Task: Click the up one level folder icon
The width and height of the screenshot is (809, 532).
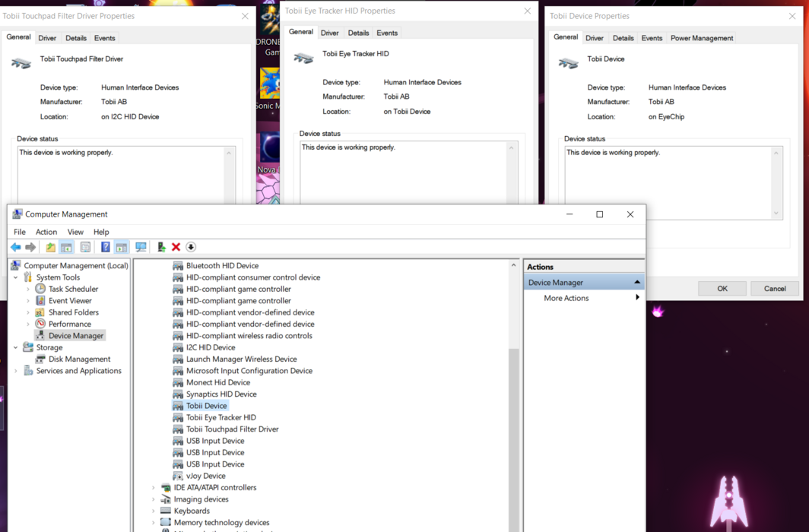Action: click(x=50, y=248)
